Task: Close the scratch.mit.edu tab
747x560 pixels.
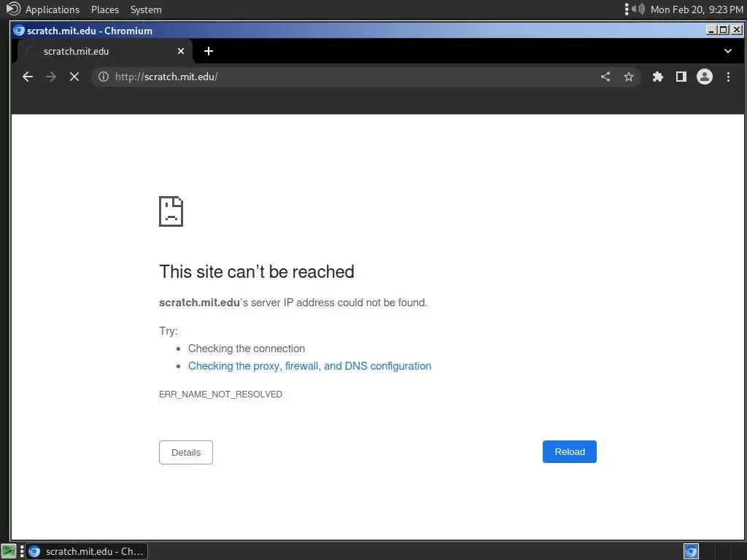Action: [x=181, y=51]
